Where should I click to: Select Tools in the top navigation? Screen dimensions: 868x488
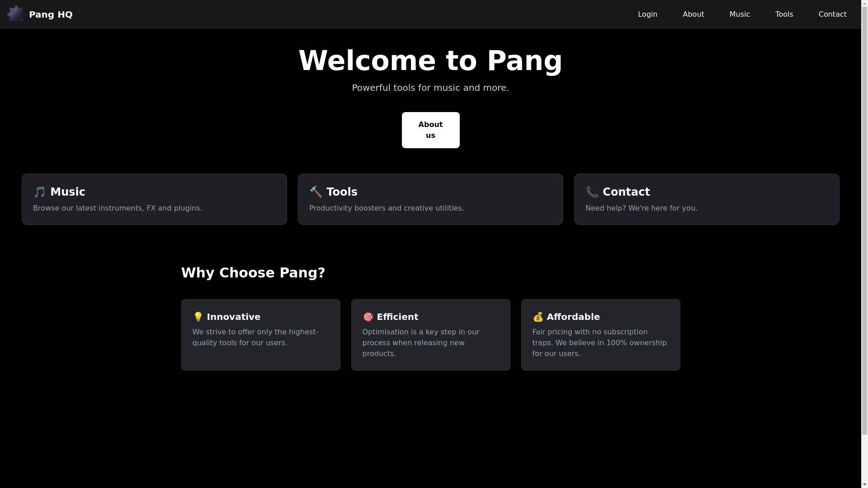(x=784, y=14)
